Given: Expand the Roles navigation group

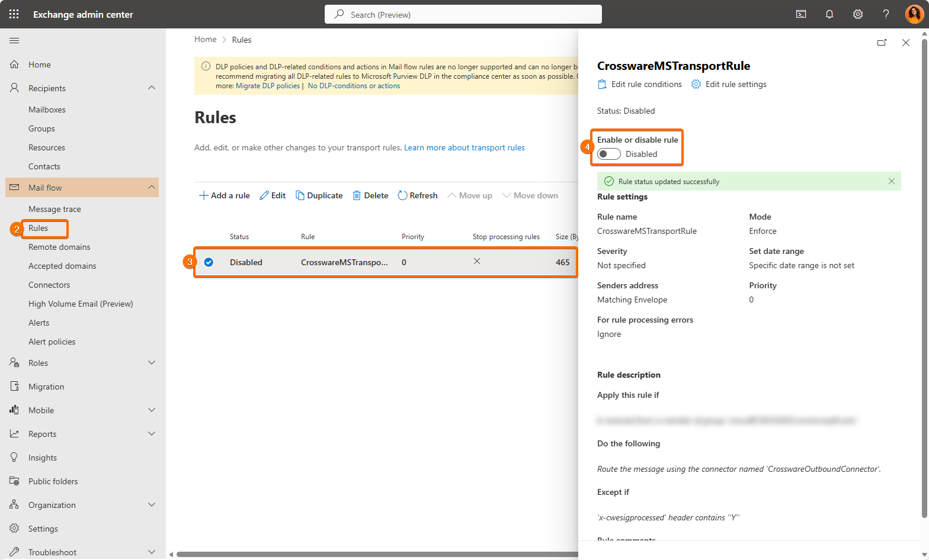Looking at the screenshot, I should click(152, 363).
